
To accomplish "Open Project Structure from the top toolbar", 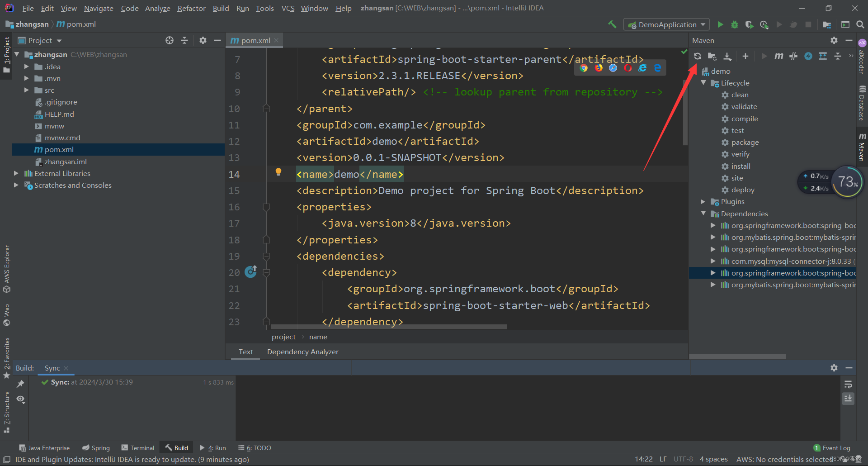I will (827, 24).
